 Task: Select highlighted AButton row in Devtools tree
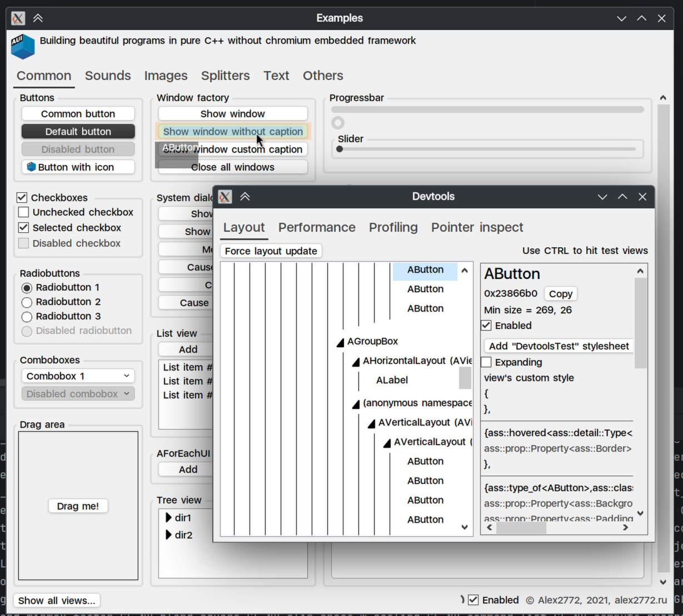pos(425,270)
